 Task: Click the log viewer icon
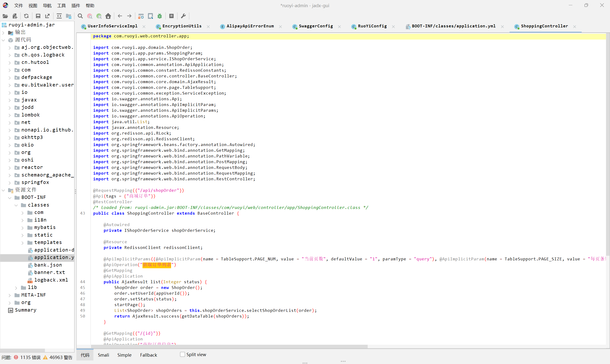(x=172, y=16)
